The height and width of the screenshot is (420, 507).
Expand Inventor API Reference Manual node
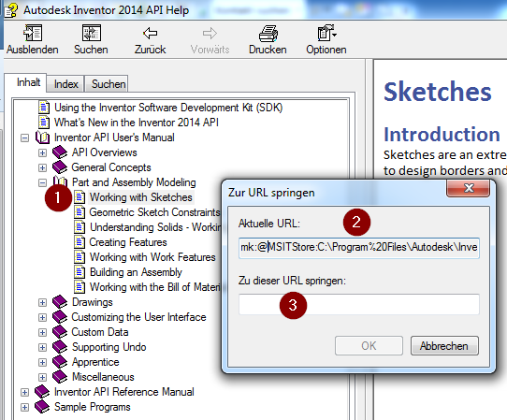[x=24, y=393]
